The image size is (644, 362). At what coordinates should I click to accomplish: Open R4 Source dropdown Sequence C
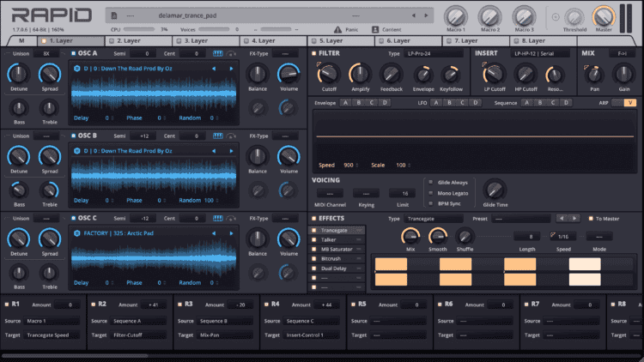[313, 321]
